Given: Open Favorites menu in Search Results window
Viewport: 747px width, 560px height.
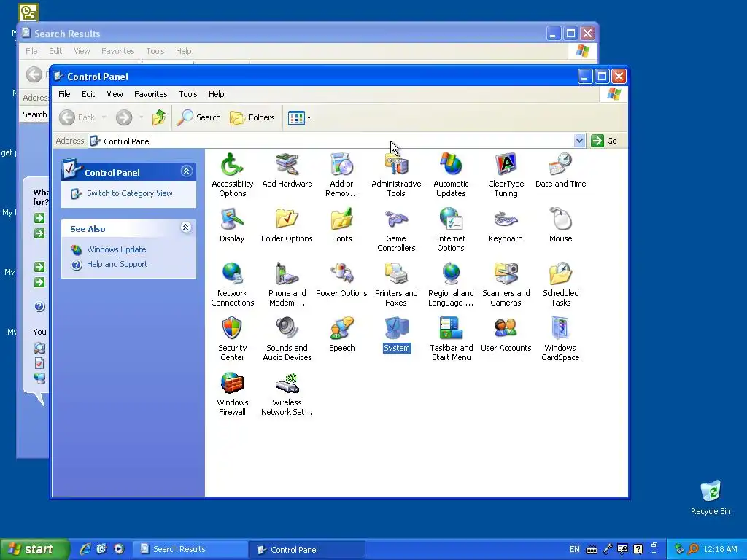Looking at the screenshot, I should pos(117,51).
